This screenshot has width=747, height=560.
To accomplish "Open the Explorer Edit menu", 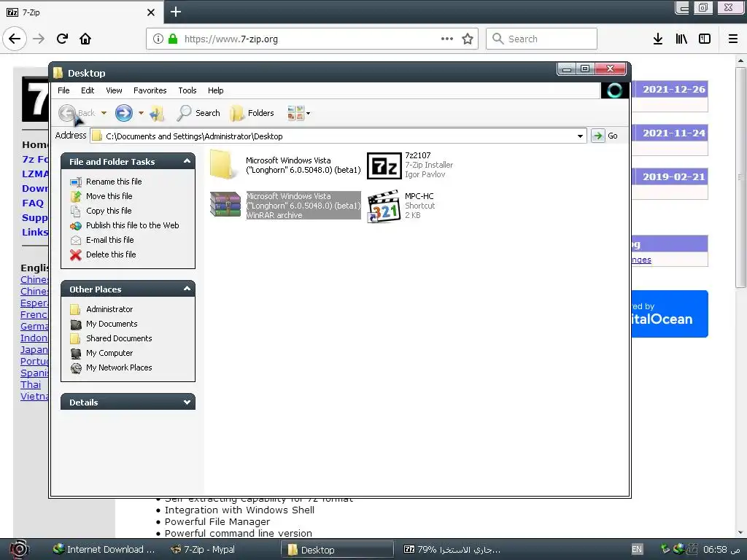I will [x=88, y=90].
